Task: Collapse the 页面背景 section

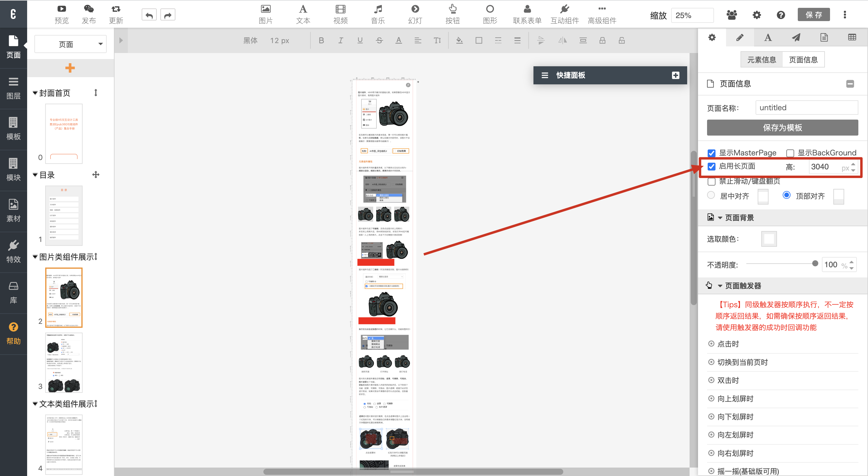Action: [720, 218]
